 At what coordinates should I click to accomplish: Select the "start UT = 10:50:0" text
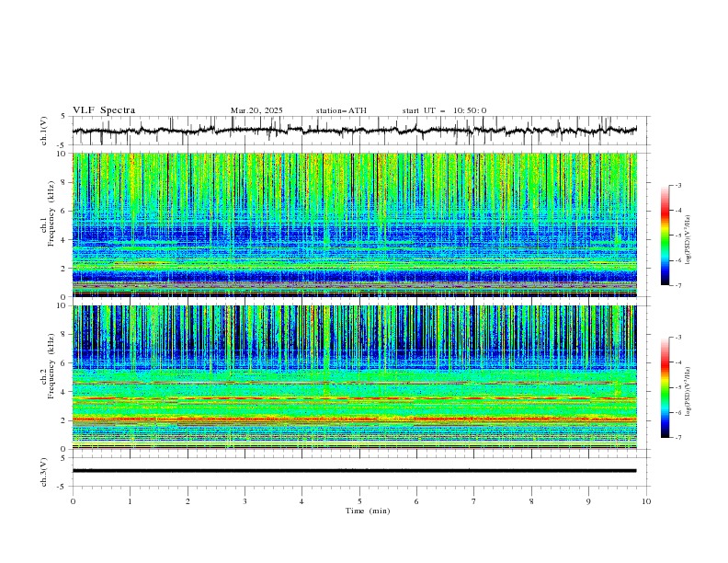pyautogui.click(x=444, y=110)
